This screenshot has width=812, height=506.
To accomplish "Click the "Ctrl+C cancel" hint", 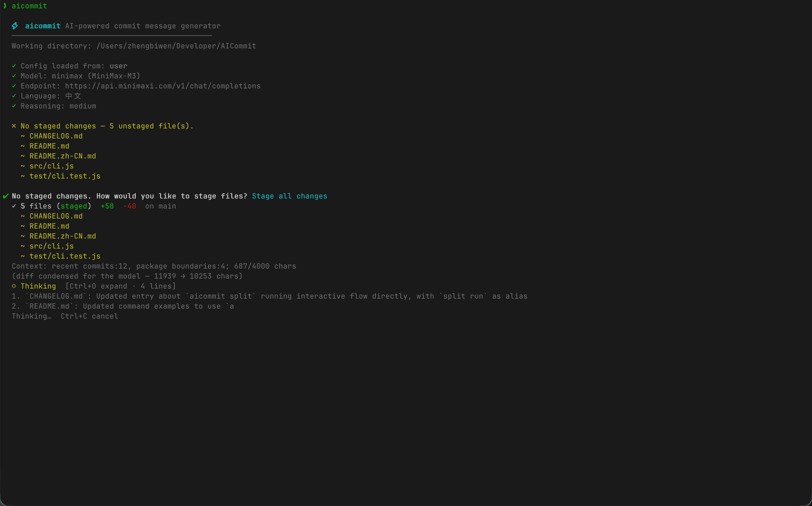I will pyautogui.click(x=89, y=316).
